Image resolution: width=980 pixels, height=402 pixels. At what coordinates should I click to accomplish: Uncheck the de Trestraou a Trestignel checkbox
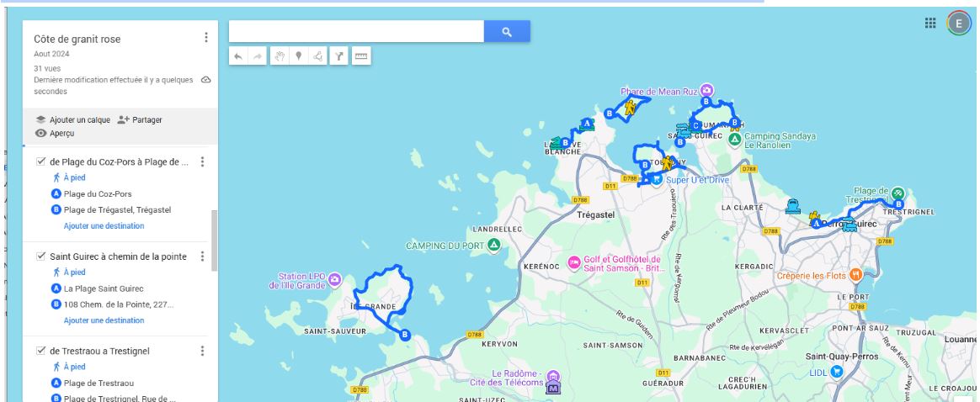41,351
